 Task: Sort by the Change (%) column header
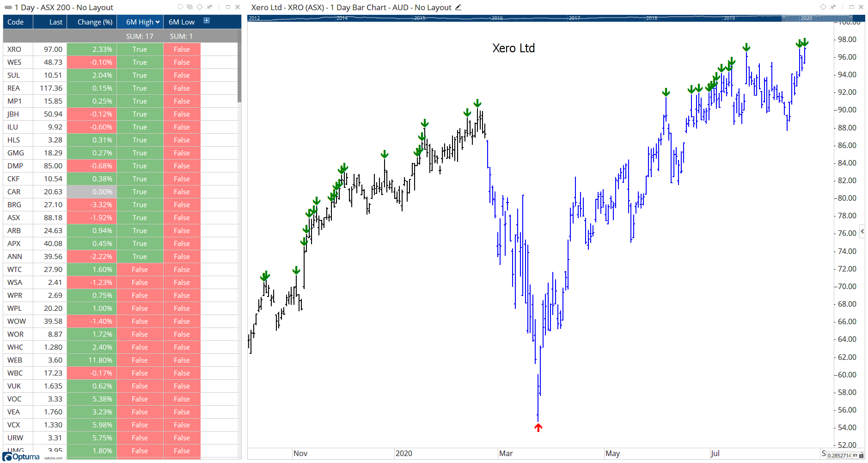[x=92, y=22]
